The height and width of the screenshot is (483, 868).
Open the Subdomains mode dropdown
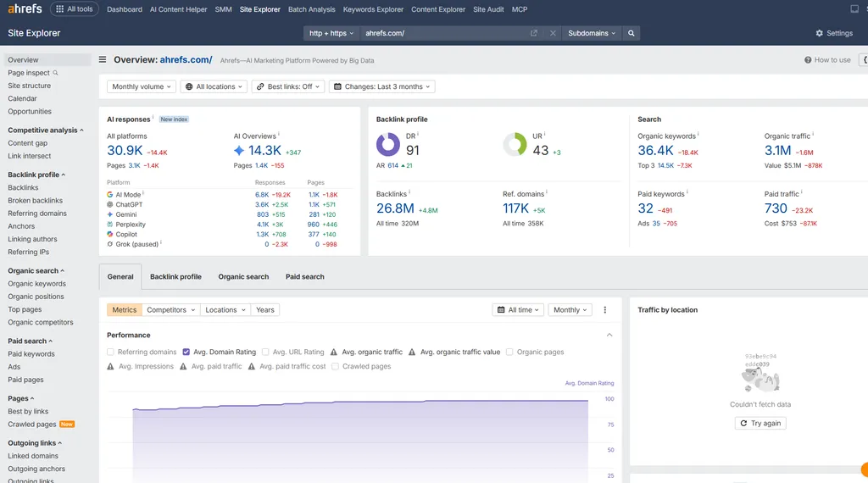(591, 33)
